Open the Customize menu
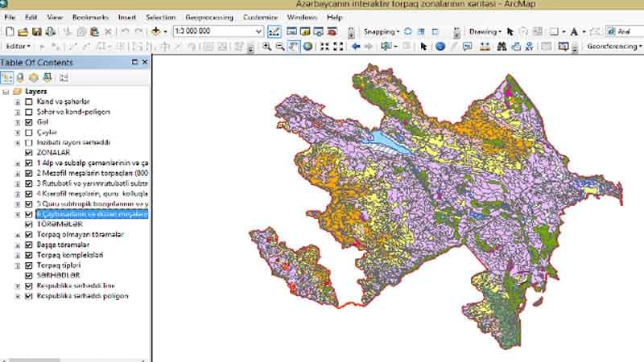The height and width of the screenshot is (362, 644). tap(260, 17)
